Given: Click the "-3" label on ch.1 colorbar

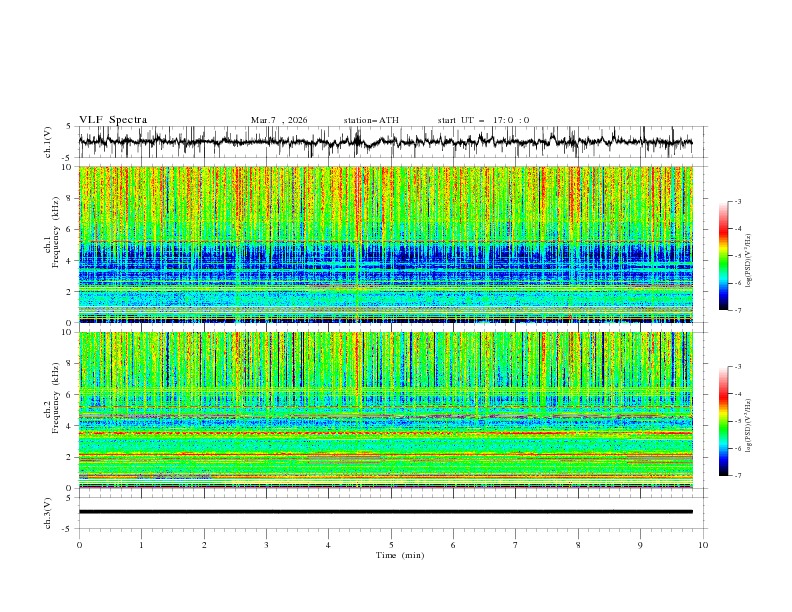Looking at the screenshot, I should 738,201.
